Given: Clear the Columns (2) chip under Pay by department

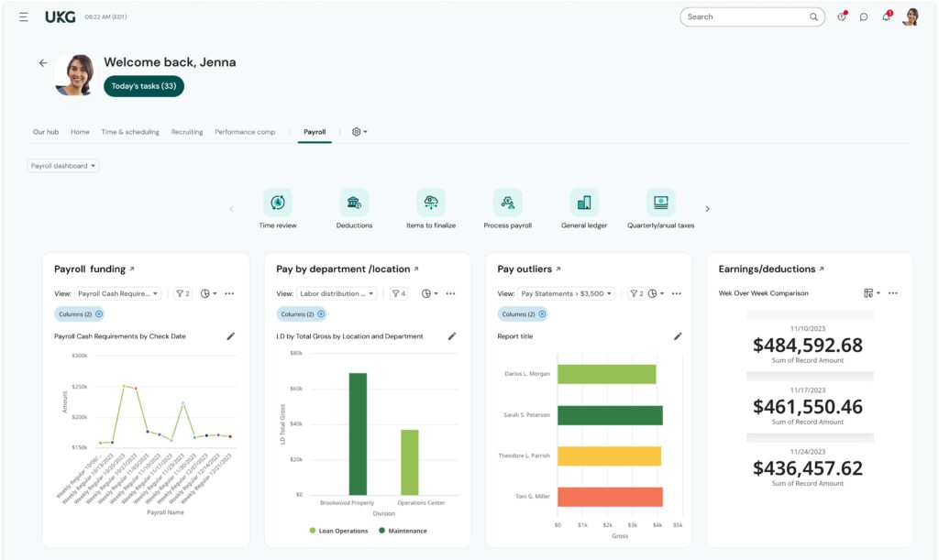Looking at the screenshot, I should 321,313.
